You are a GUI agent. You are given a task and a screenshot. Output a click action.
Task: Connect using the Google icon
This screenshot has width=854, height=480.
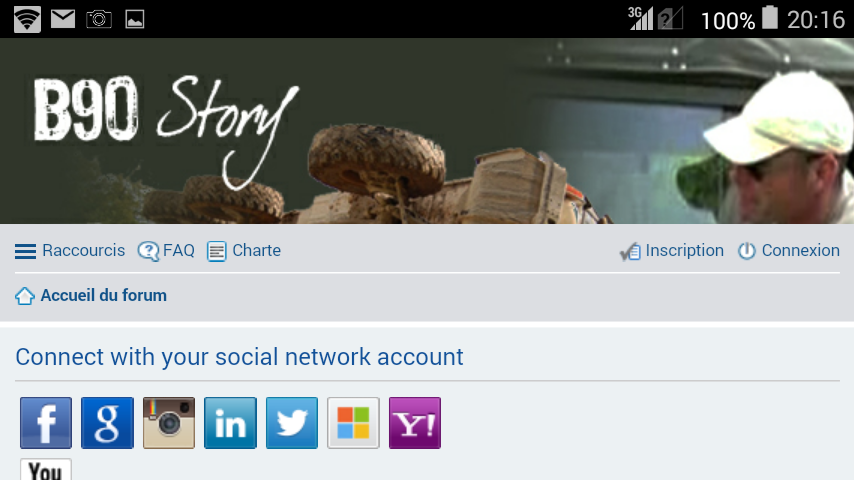[x=107, y=423]
